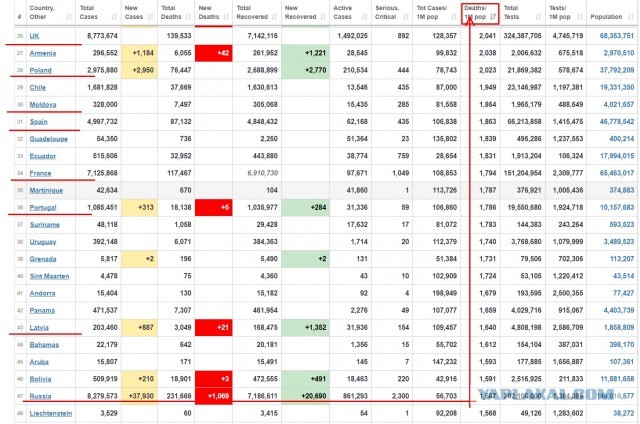This screenshot has width=640, height=424.
Task: Select Bolivia new deaths cell +3
Action: [213, 379]
